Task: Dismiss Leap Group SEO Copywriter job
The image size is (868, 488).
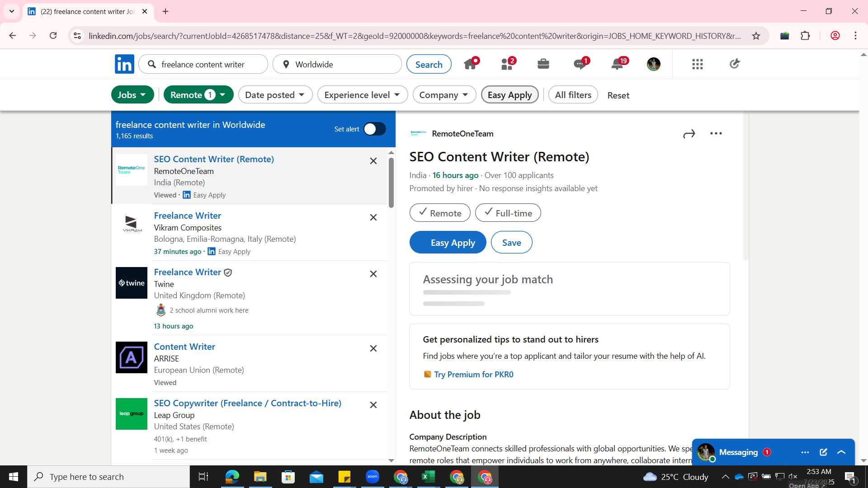Action: pyautogui.click(x=373, y=405)
